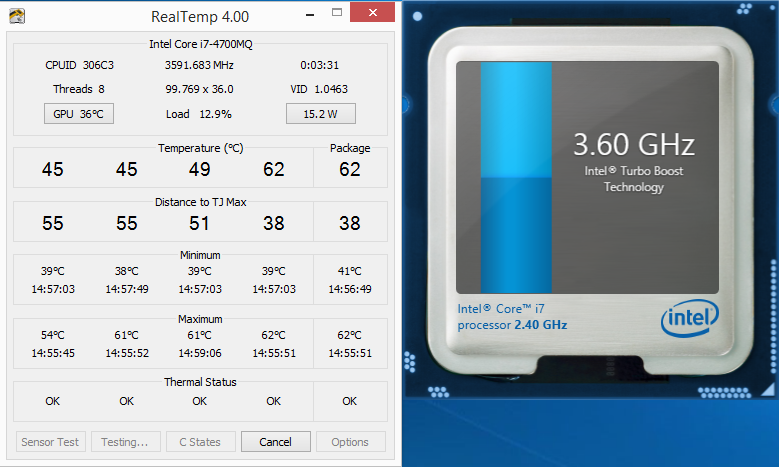Click the Testing... button
Image resolution: width=779 pixels, height=467 pixels.
click(125, 442)
